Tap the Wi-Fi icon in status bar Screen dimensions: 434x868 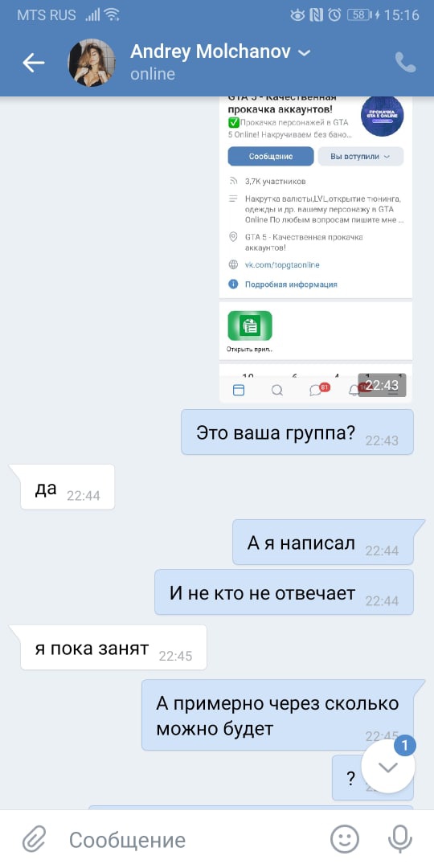tap(113, 15)
